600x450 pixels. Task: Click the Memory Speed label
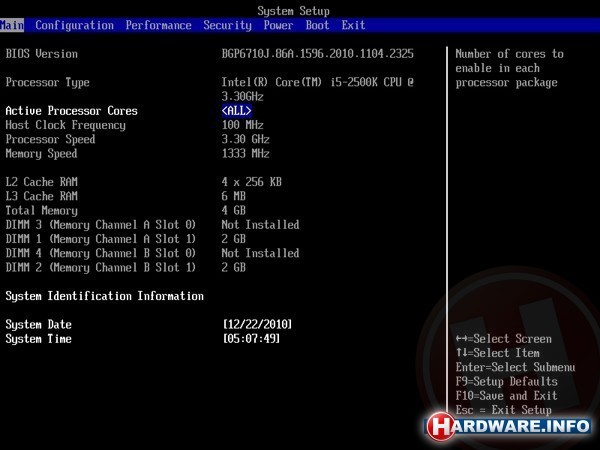pyautogui.click(x=41, y=154)
